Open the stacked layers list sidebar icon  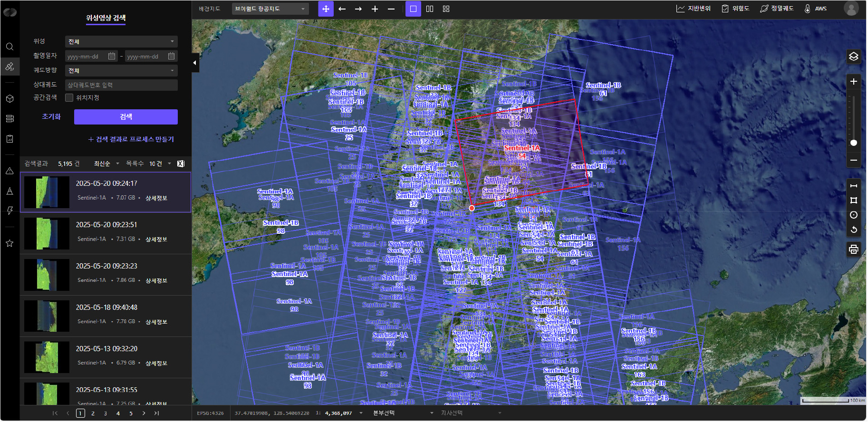(x=10, y=118)
